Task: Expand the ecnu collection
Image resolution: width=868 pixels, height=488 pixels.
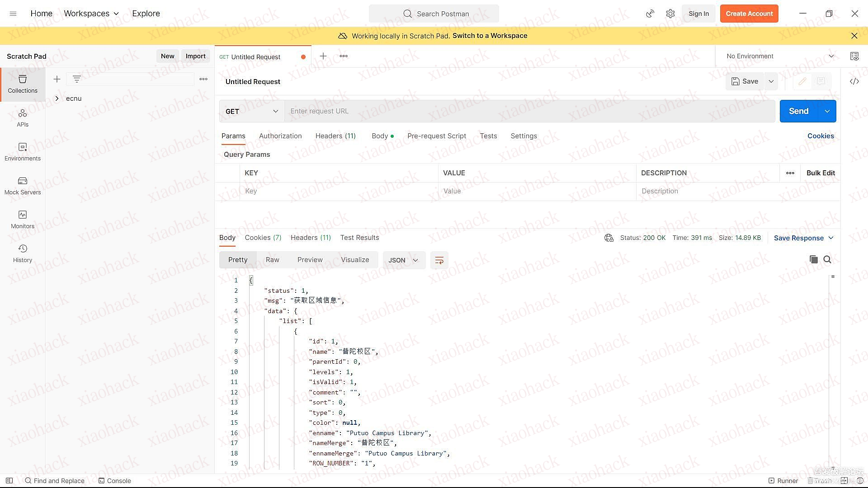Action: (x=57, y=99)
